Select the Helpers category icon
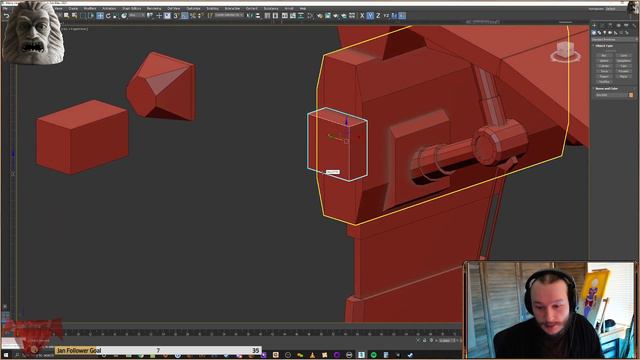The width and height of the screenshot is (640, 360). [615, 32]
